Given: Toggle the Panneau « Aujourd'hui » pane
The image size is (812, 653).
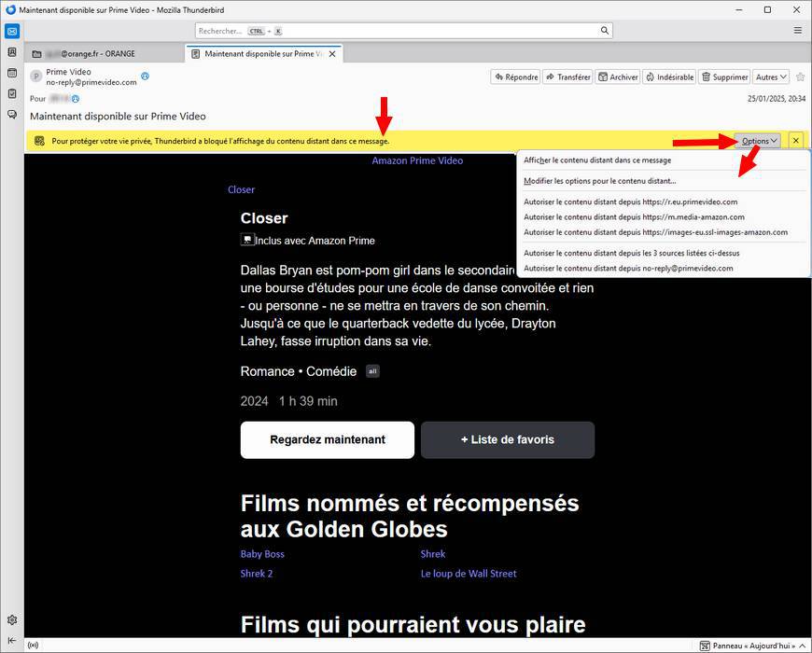Looking at the screenshot, I should tap(753, 646).
